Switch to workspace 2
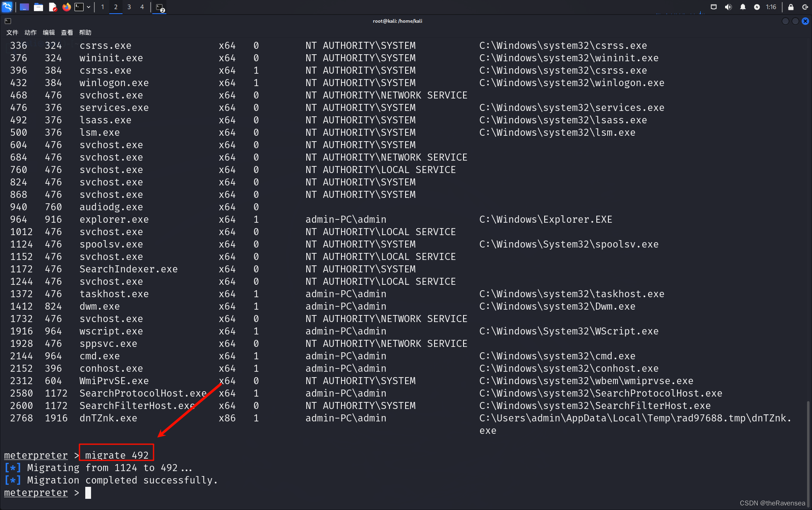Viewport: 812px width, 510px height. [x=116, y=7]
